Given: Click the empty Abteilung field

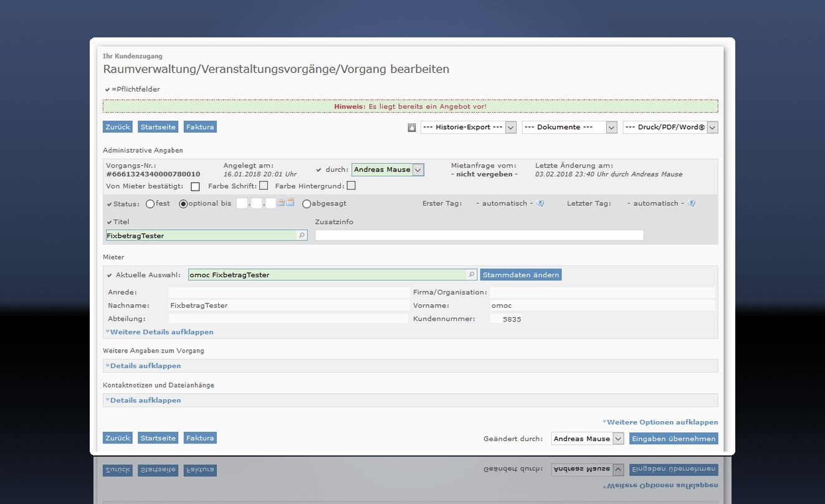Looking at the screenshot, I should (289, 319).
